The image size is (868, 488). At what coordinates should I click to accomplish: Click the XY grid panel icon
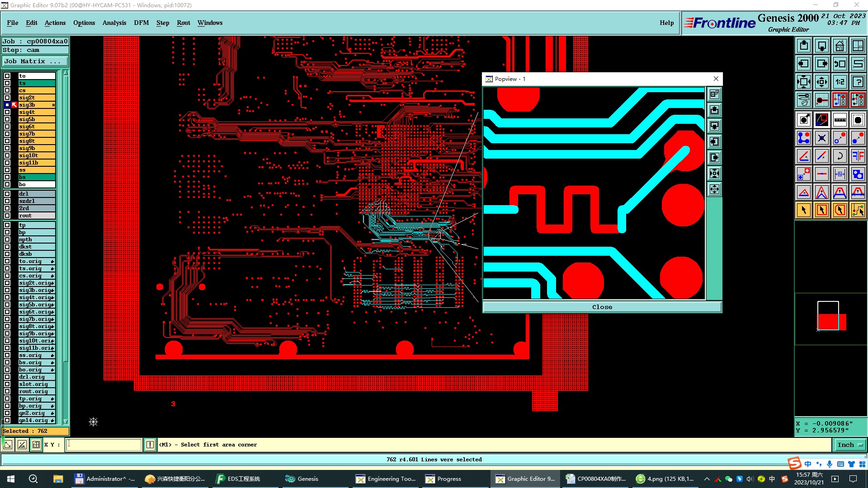coord(858,46)
